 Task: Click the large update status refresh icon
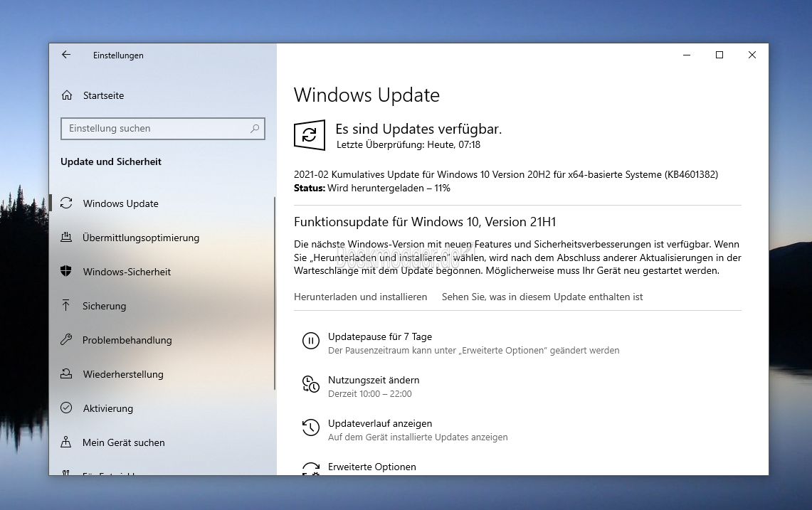tap(310, 135)
